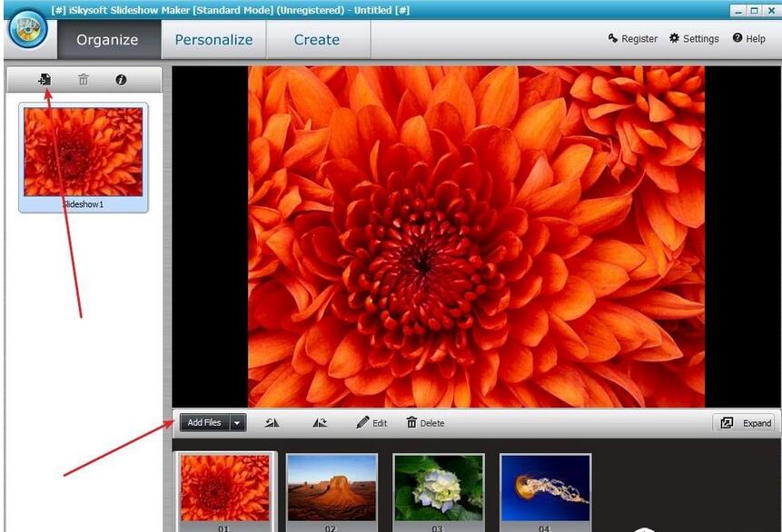Switch to the Create tab
The image size is (782, 532).
pos(317,40)
